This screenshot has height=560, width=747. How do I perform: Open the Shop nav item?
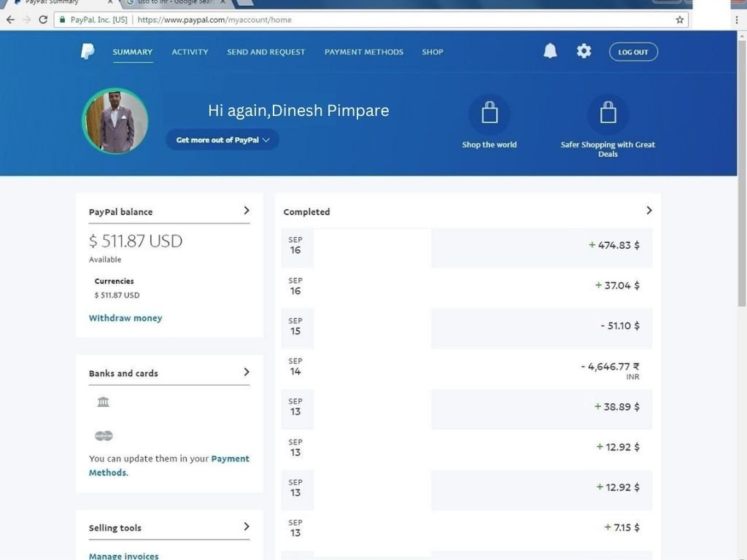pyautogui.click(x=433, y=52)
